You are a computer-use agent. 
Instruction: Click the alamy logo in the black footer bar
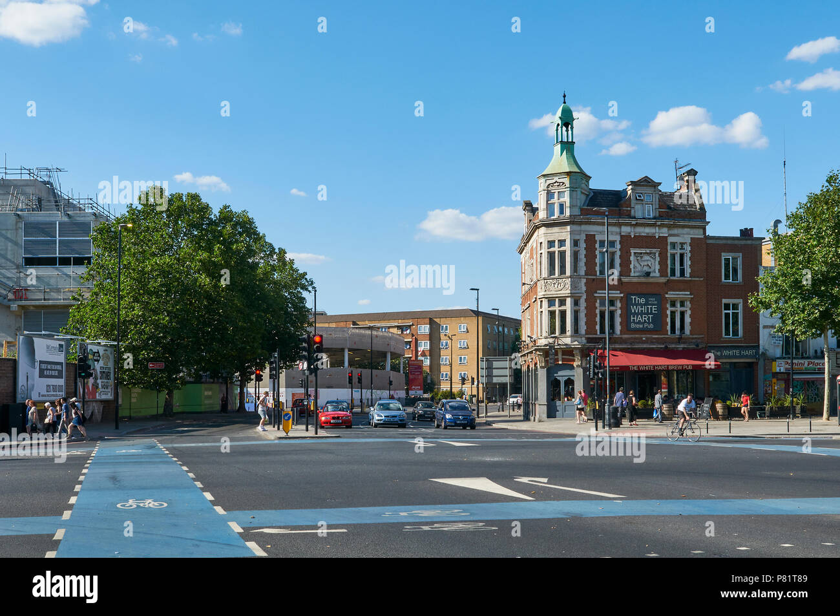pyautogui.click(x=65, y=587)
